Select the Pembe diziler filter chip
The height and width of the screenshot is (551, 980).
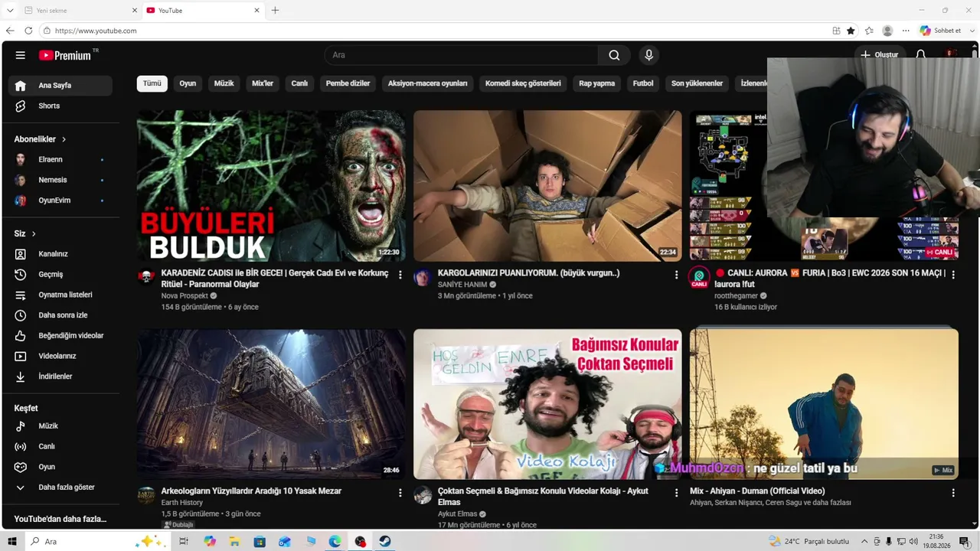coord(348,83)
